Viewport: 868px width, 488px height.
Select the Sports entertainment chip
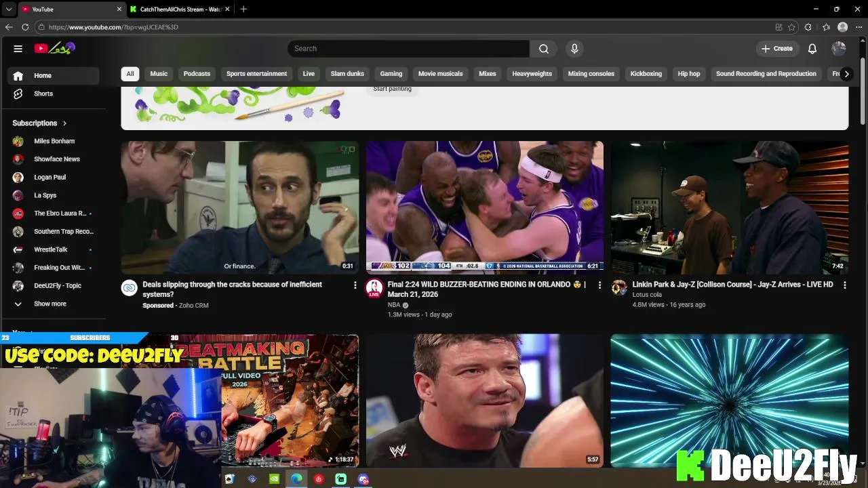point(256,74)
